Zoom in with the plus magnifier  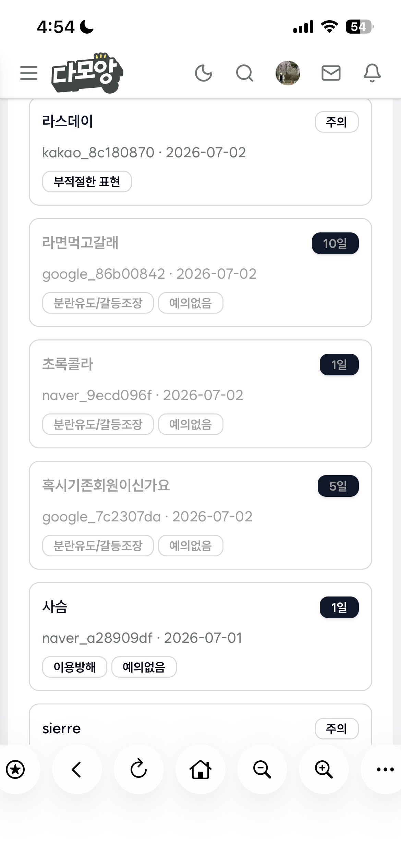pyautogui.click(x=324, y=769)
